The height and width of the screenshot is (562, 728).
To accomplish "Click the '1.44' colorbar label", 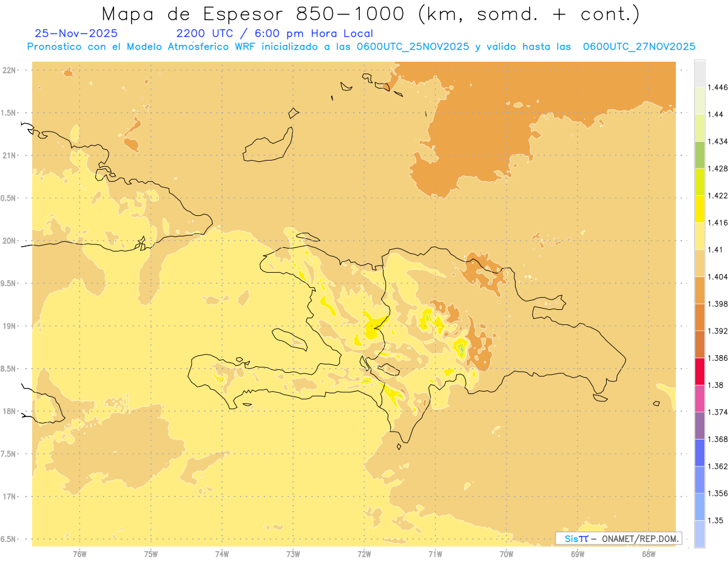I will (x=715, y=114).
